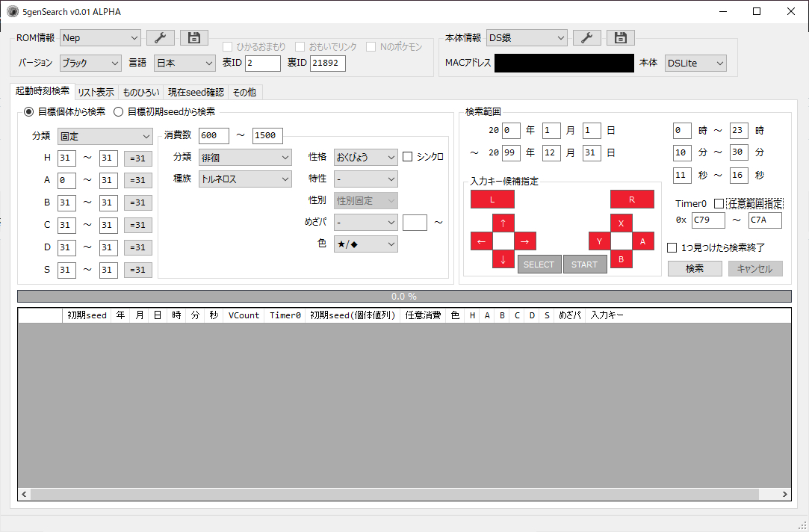Switch to リスト表示 tab

[96, 93]
